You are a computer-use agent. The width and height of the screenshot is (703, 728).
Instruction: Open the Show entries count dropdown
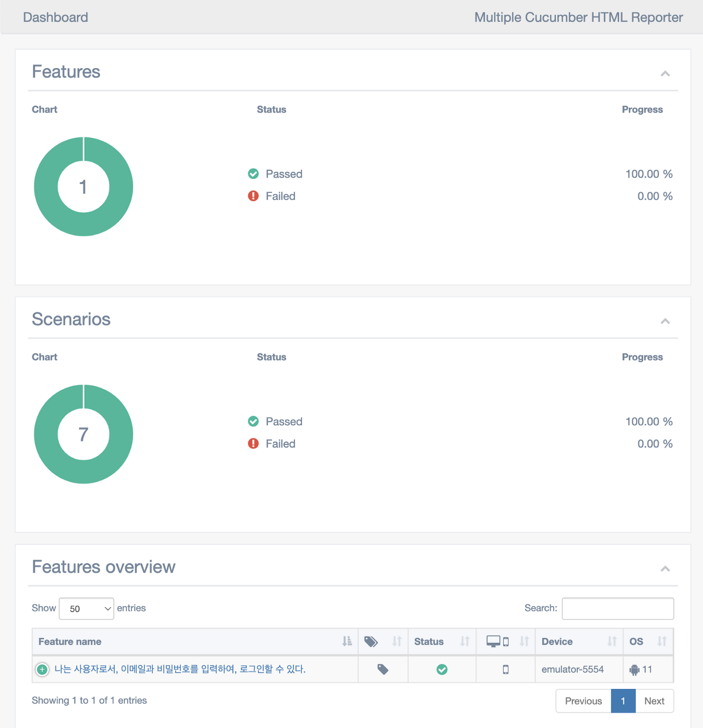pyautogui.click(x=86, y=608)
